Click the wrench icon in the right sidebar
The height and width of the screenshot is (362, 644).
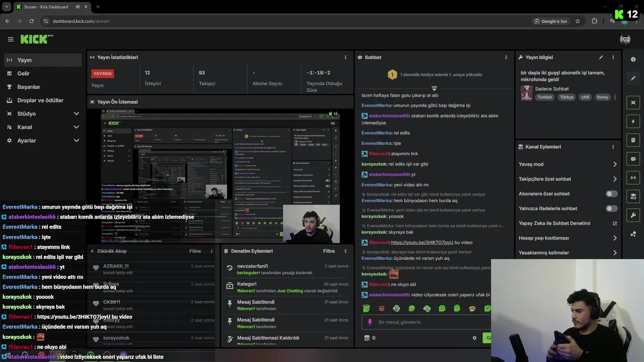tap(633, 215)
